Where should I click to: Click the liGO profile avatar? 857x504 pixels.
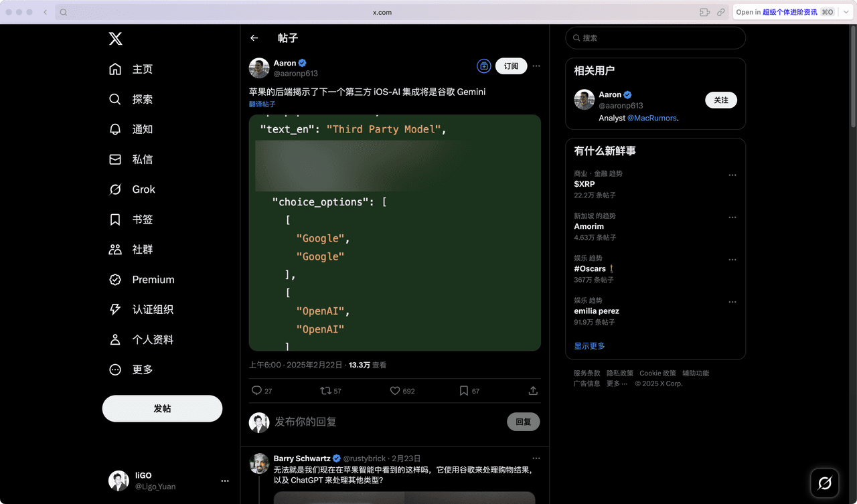[x=119, y=481]
